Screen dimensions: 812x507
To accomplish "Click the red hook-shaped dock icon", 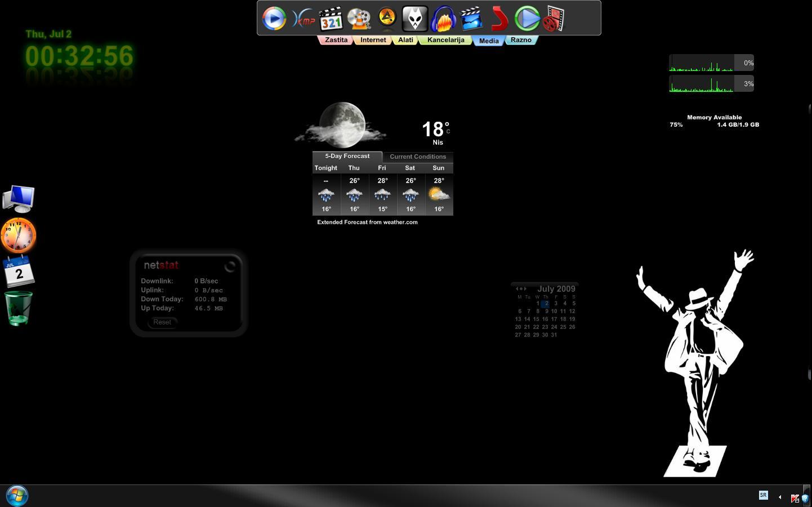I will tap(499, 19).
